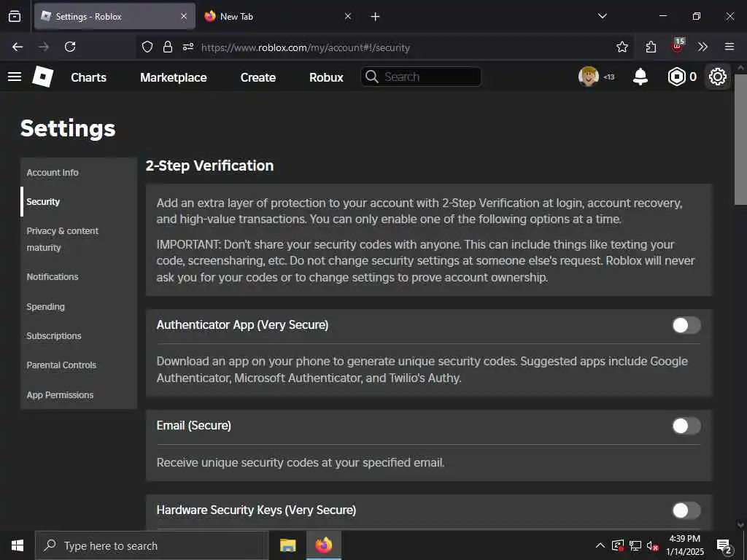This screenshot has width=747, height=560.
Task: Switch to the New Tab tab
Action: [278, 16]
